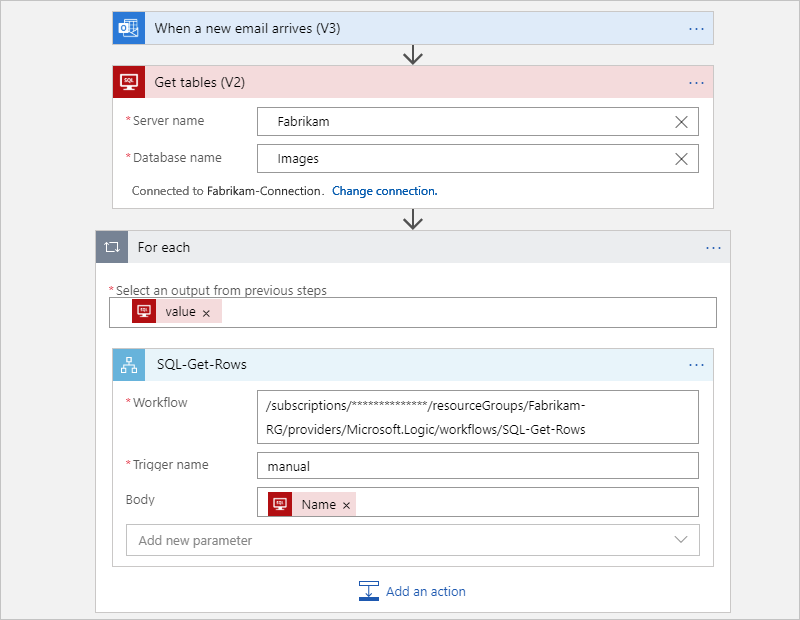Remove the Name token from the Body field
This screenshot has height=620, width=800.
346,504
